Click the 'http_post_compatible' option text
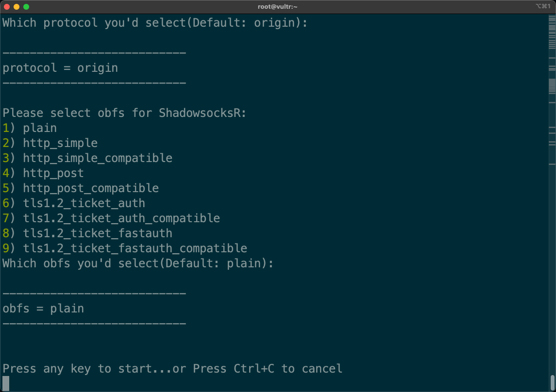 pos(91,188)
